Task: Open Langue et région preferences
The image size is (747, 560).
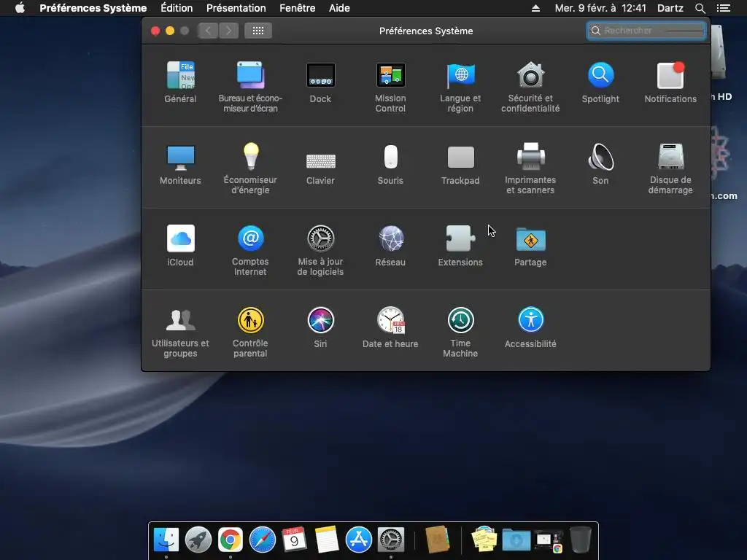Action: [460, 87]
